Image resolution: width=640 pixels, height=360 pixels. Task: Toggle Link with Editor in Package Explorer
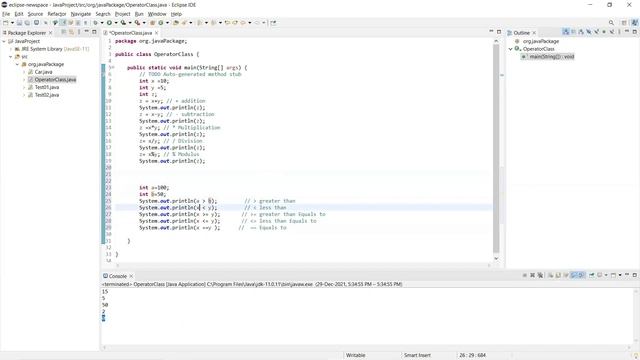[x=71, y=32]
